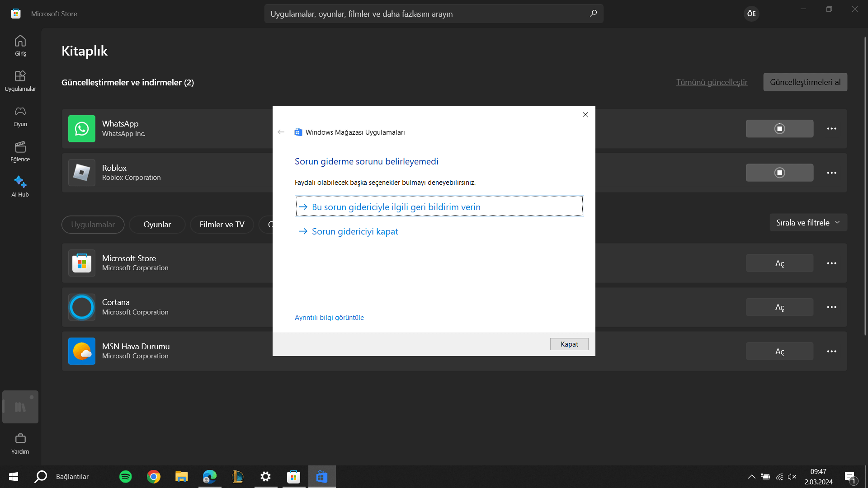Stop the Roblox download
The image size is (868, 488).
[x=779, y=173]
